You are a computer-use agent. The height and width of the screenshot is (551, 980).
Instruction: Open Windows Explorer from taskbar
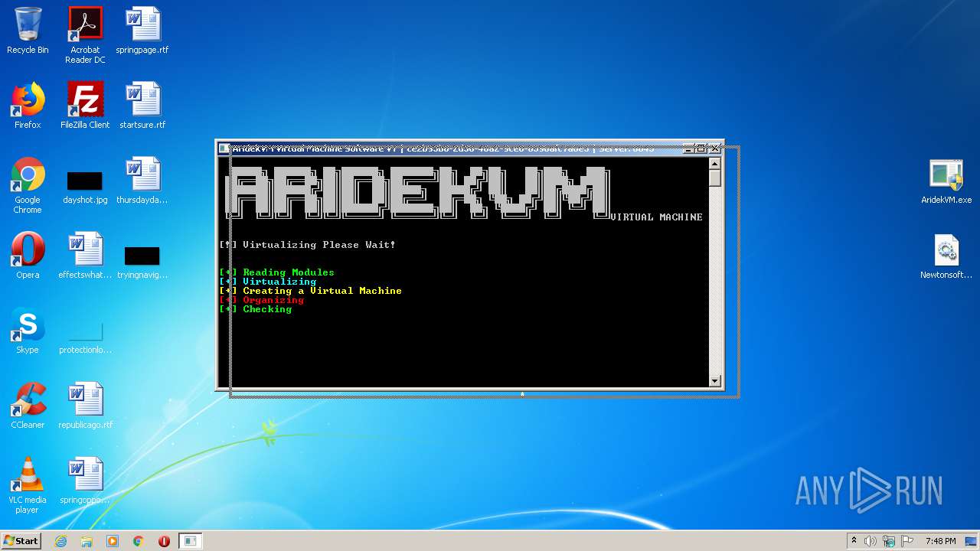pyautogui.click(x=87, y=541)
